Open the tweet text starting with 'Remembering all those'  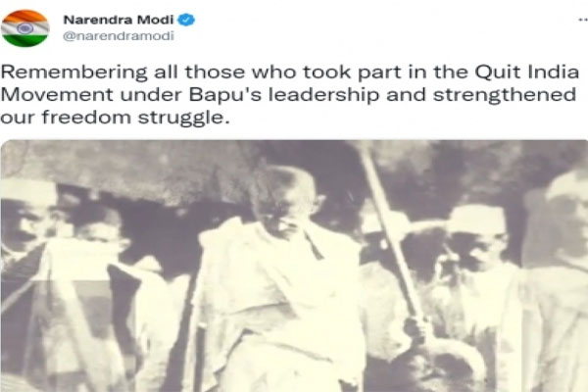[x=289, y=94]
